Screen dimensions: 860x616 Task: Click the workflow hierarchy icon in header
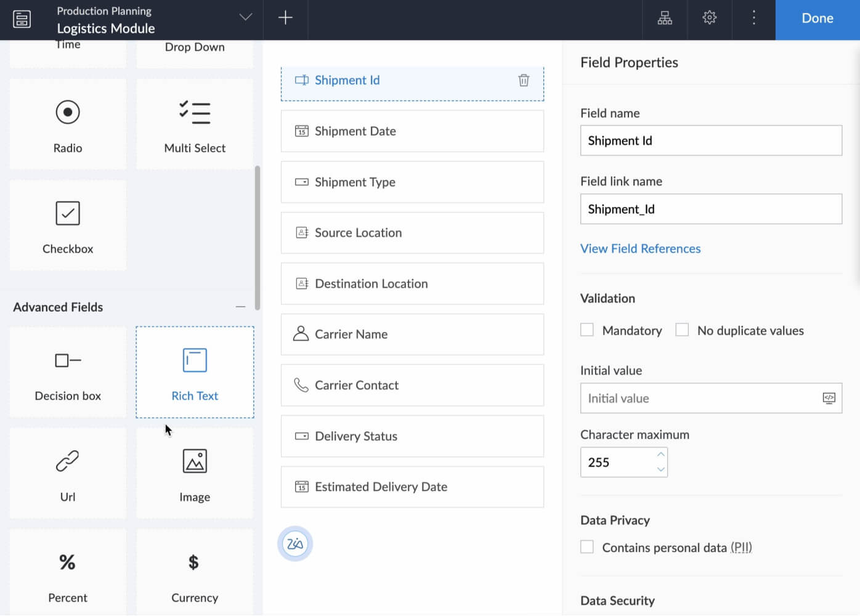coord(665,18)
